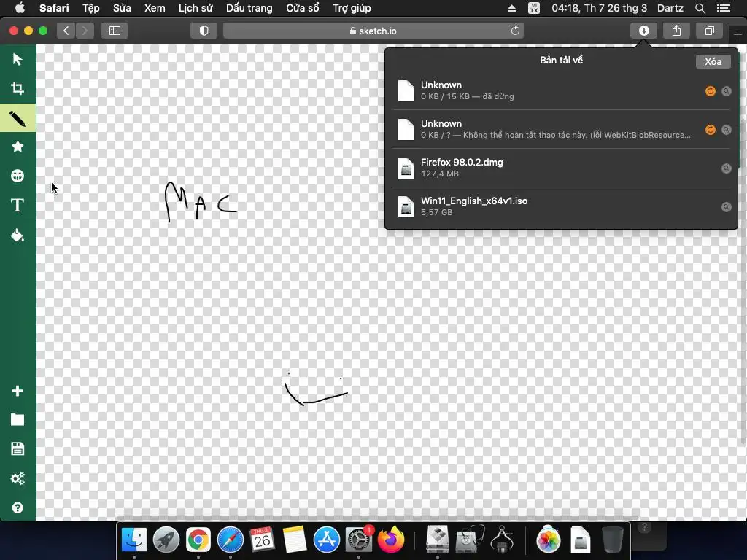Open Notes from the Dock

pos(295,540)
